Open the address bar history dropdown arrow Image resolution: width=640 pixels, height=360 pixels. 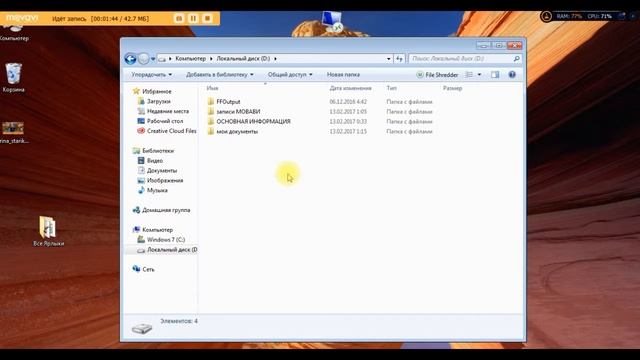(389, 59)
